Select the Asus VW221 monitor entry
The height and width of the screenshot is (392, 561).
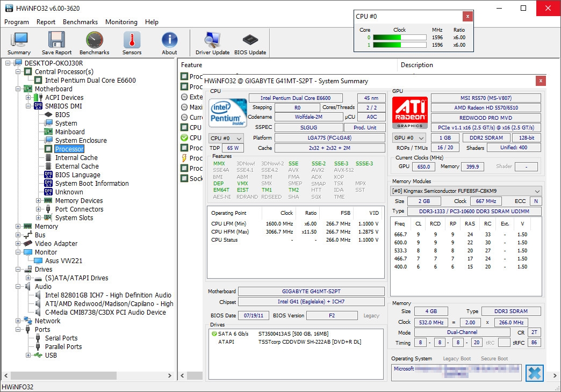[63, 261]
